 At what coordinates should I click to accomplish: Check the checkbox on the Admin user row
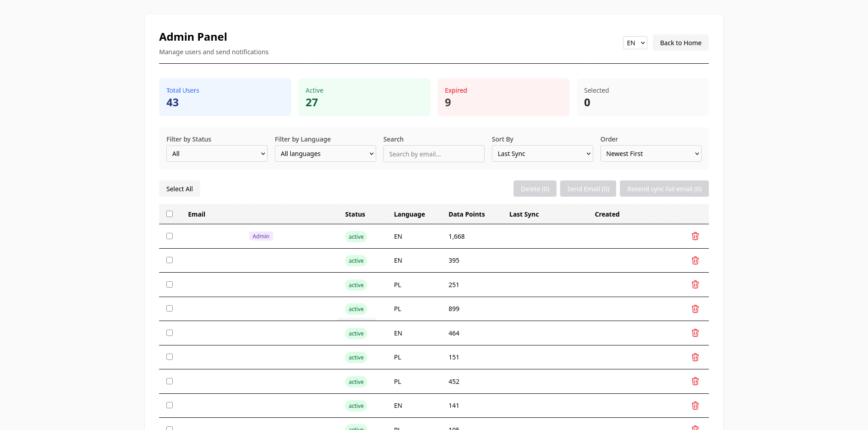170,236
